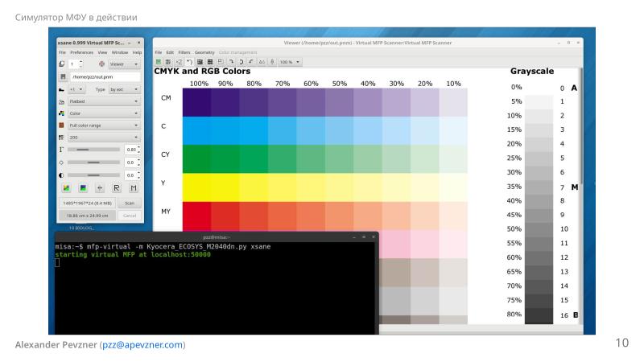Open the 100 % zoom dropdown in Viewer
The height and width of the screenshot is (362, 644).
(290, 62)
